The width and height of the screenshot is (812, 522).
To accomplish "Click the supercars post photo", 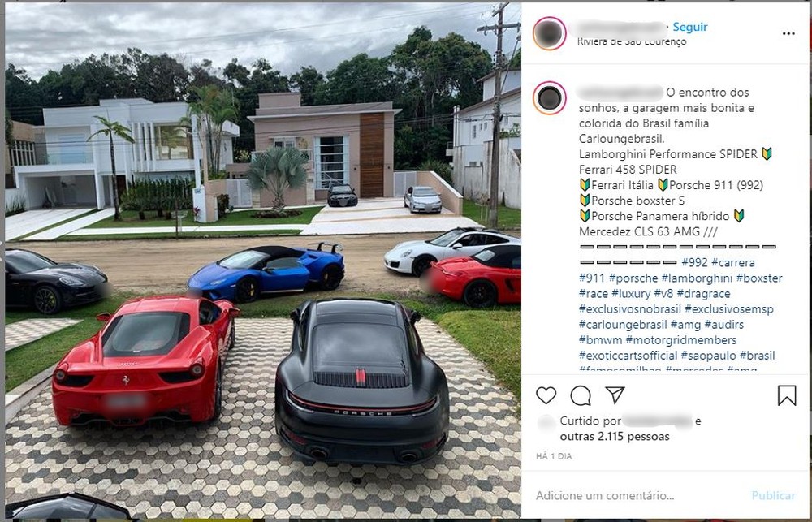I will click(x=262, y=261).
